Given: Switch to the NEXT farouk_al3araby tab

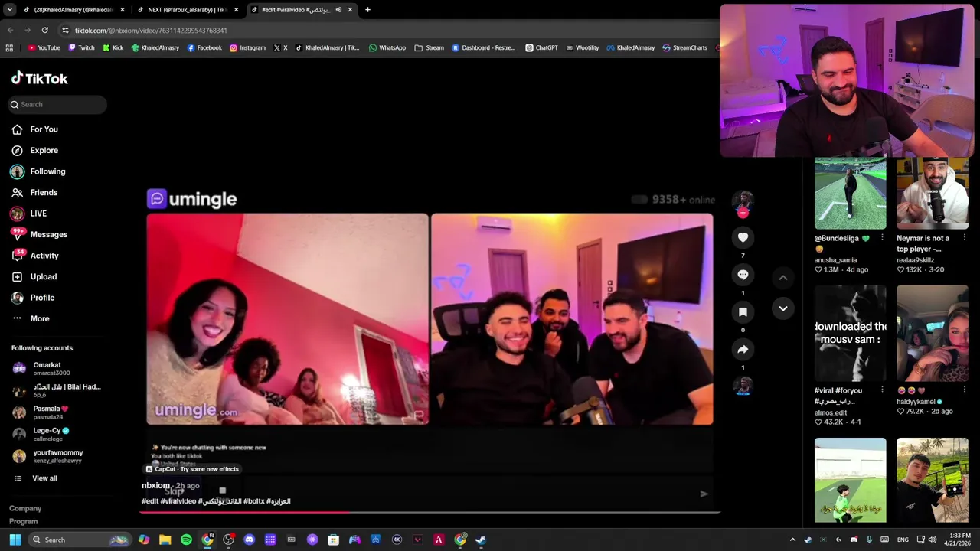Looking at the screenshot, I should pos(188,10).
